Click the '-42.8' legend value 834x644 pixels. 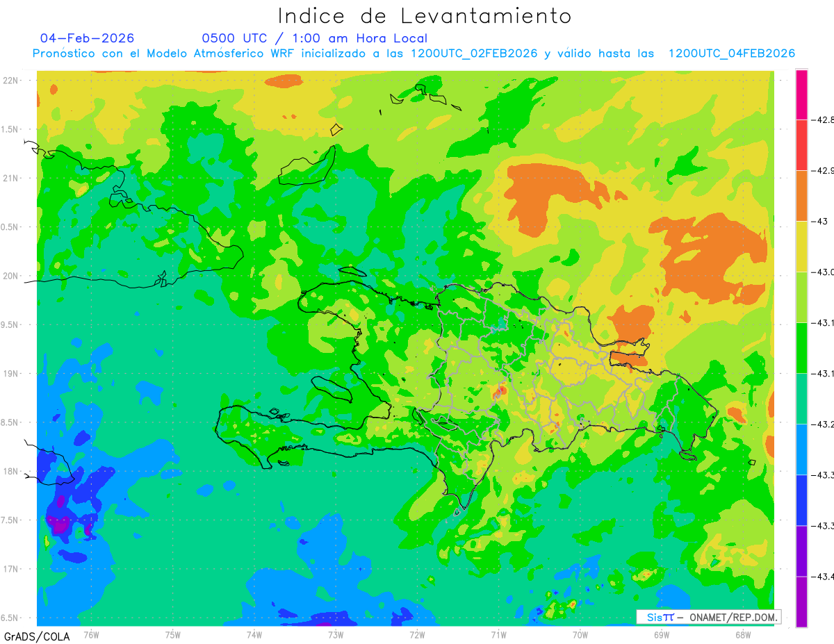[823, 119]
